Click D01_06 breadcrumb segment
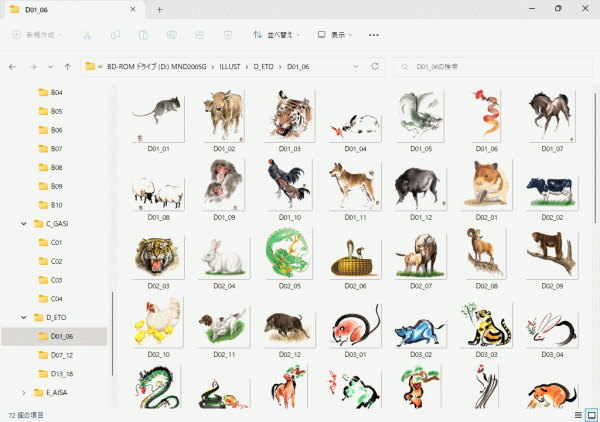 coord(298,67)
